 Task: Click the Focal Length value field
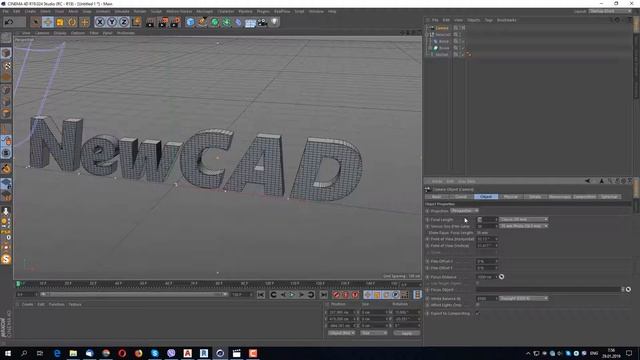point(487,220)
